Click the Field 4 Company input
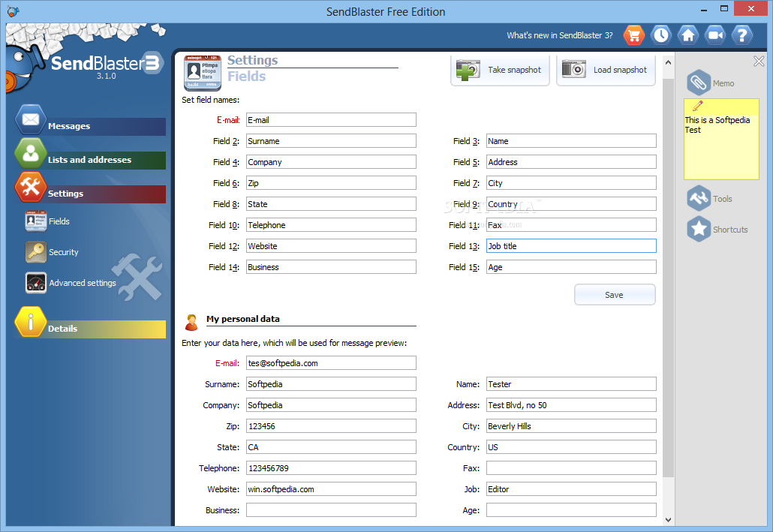 click(x=331, y=162)
